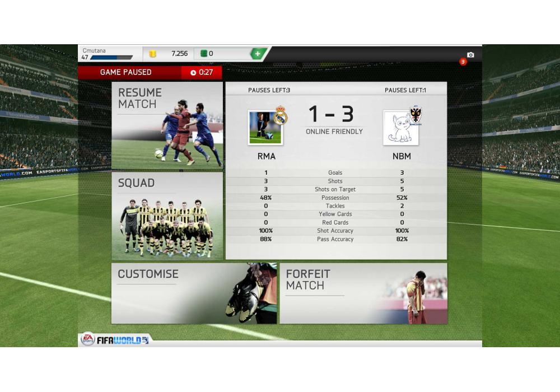
Task: Click the 88% pass accuracy value
Action: click(x=265, y=239)
